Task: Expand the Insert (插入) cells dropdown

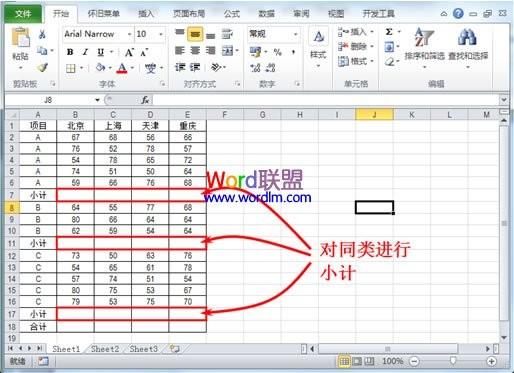Action: pyautogui.click(x=372, y=32)
